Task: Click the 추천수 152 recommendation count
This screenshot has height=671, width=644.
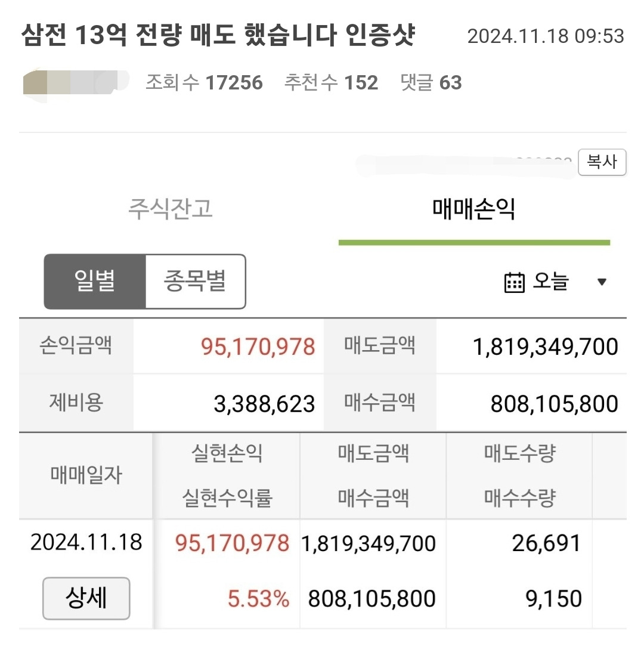Action: point(332,83)
